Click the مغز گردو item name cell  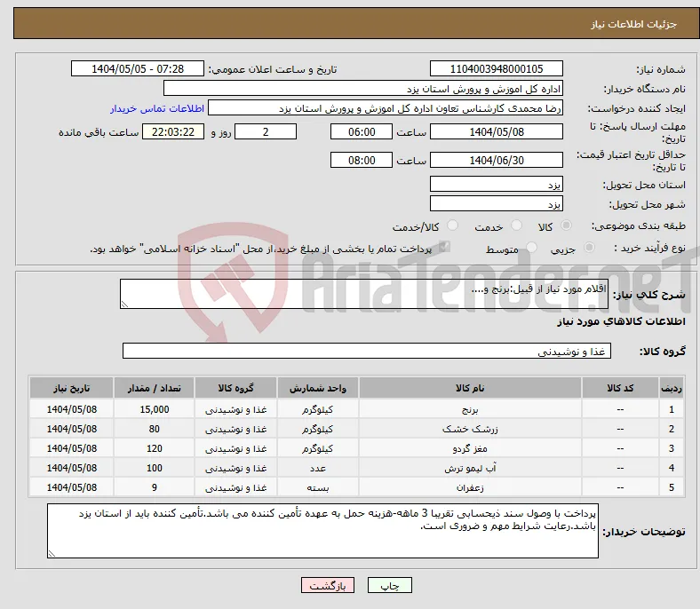click(x=470, y=448)
